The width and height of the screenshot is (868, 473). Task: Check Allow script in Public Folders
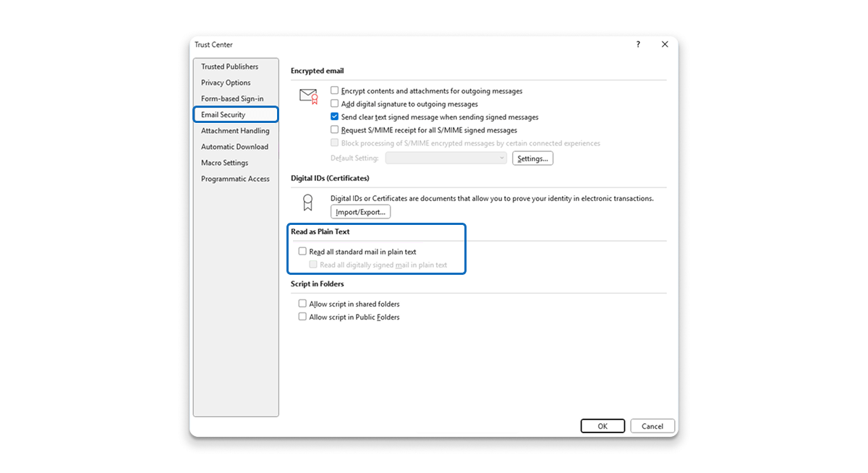click(x=302, y=316)
